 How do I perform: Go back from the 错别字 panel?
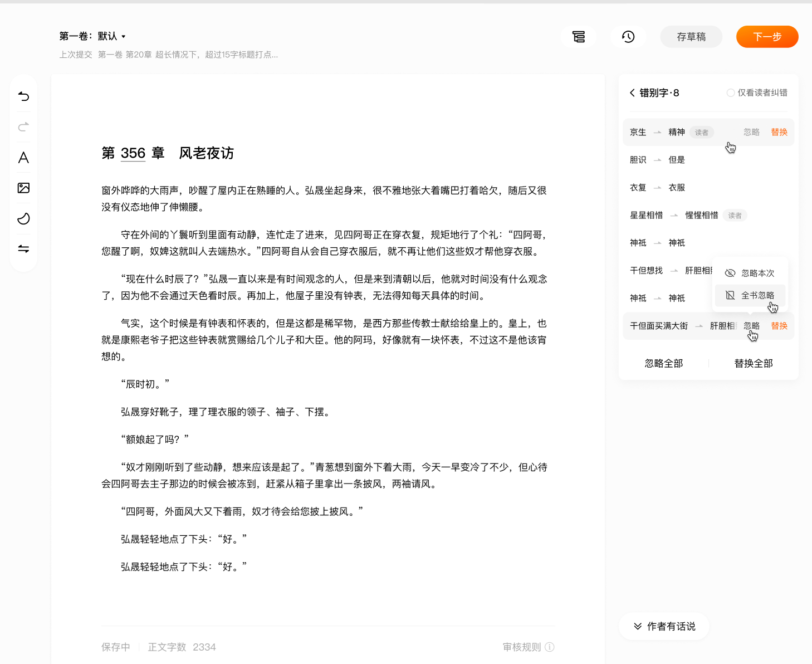pos(632,93)
